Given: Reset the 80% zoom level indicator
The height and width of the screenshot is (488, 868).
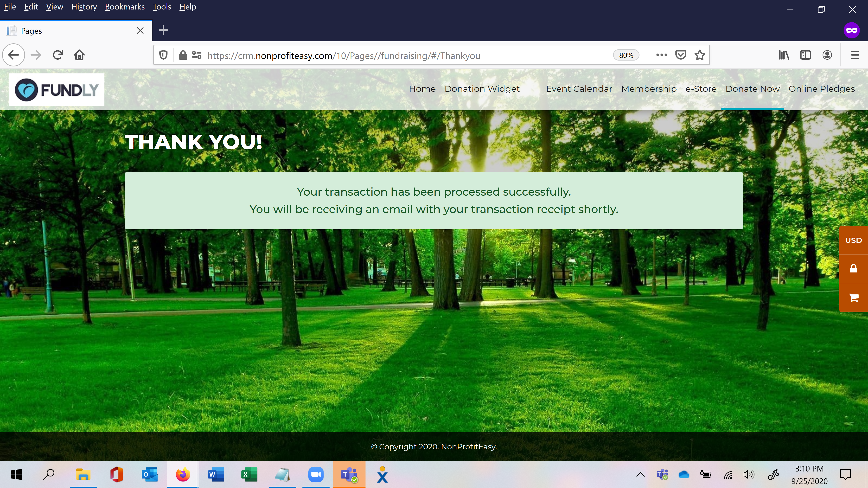Looking at the screenshot, I should click(x=626, y=55).
